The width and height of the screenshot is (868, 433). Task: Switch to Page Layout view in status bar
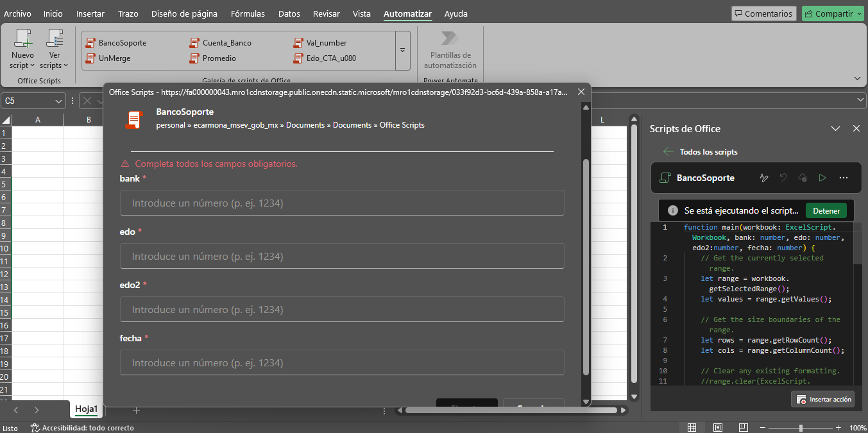click(718, 427)
